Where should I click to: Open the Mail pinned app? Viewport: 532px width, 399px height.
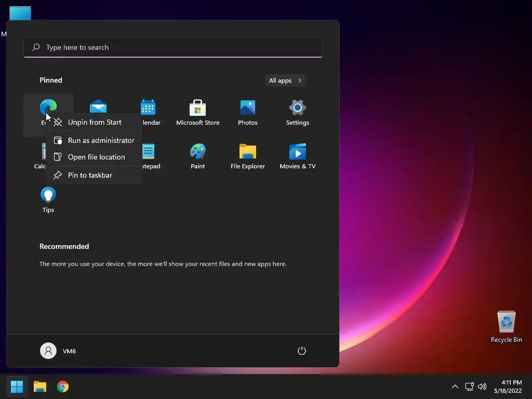(98, 107)
